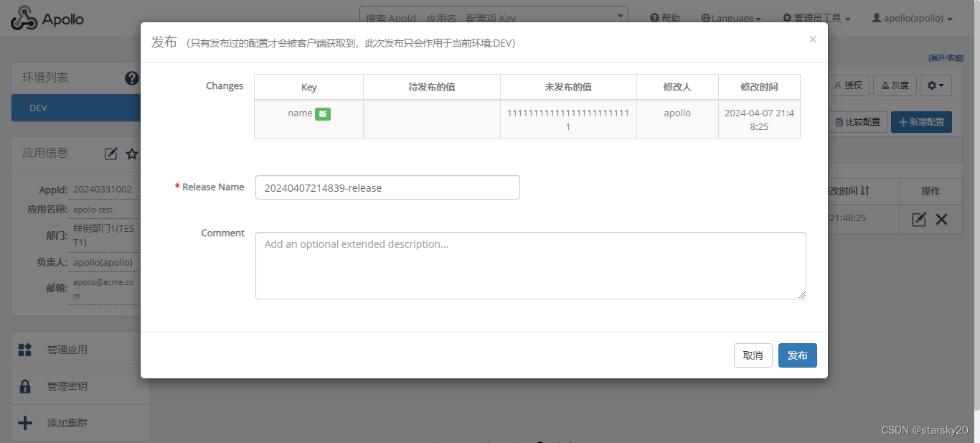980x443 pixels.
Task: Click the app name apollo-test text
Action: coord(93,210)
